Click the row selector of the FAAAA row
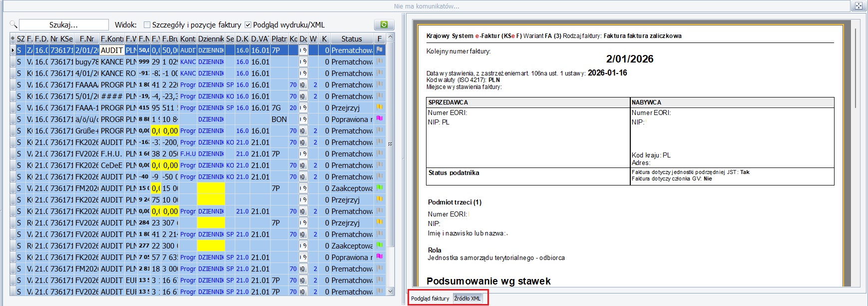The height and width of the screenshot is (306, 868). tap(12, 84)
